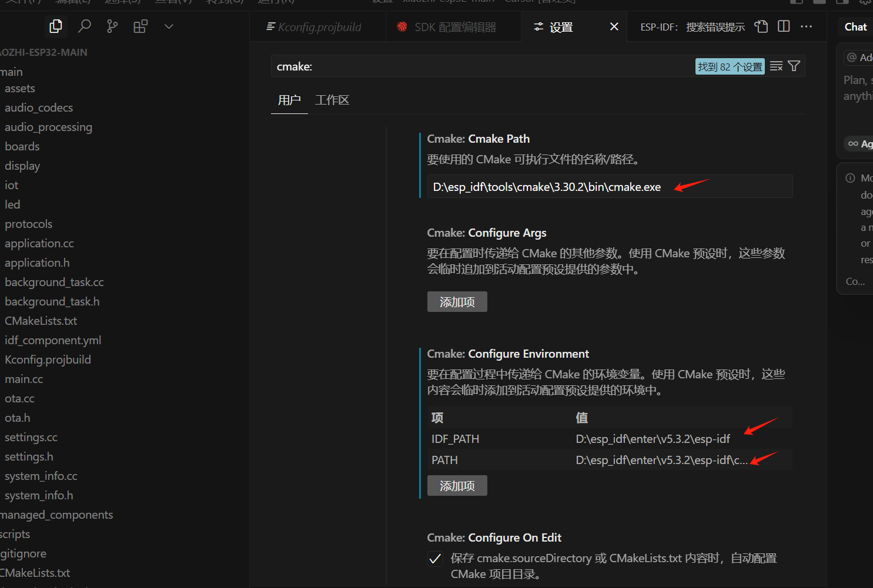This screenshot has height=588, width=873.
Task: Switch to the 工作区 settings tab
Action: coord(332,100)
